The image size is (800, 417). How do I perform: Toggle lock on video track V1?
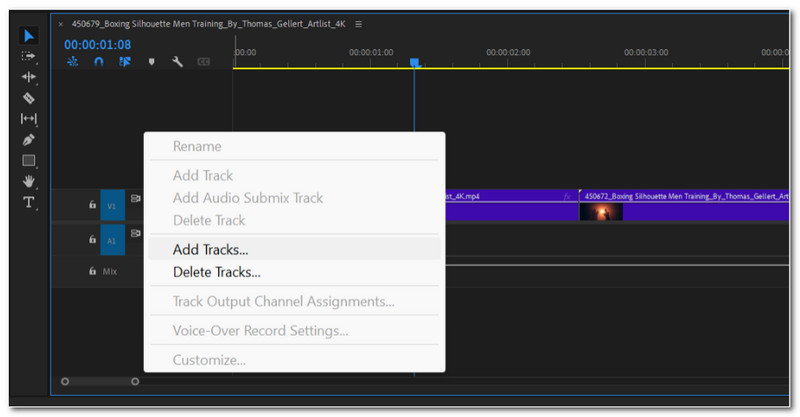pyautogui.click(x=92, y=205)
